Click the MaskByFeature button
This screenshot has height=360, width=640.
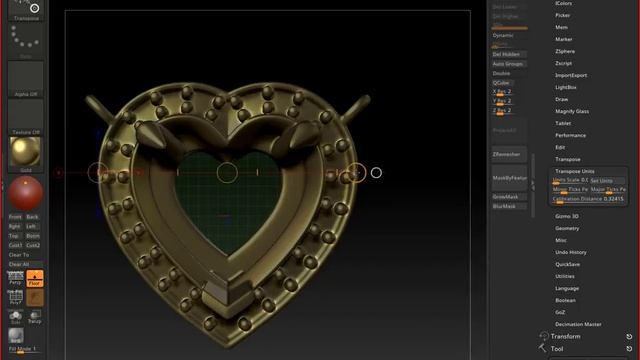pyautogui.click(x=509, y=178)
